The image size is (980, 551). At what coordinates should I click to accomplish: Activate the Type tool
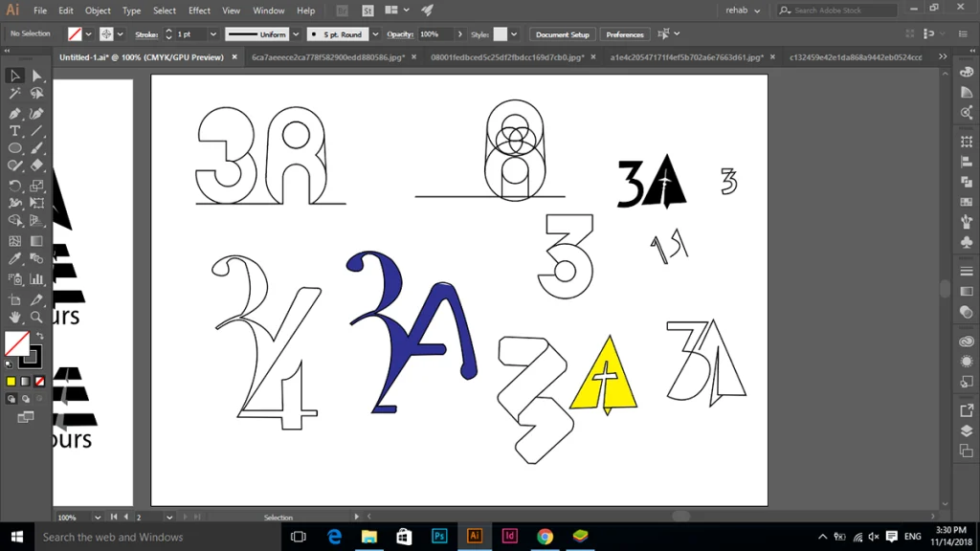(x=14, y=130)
